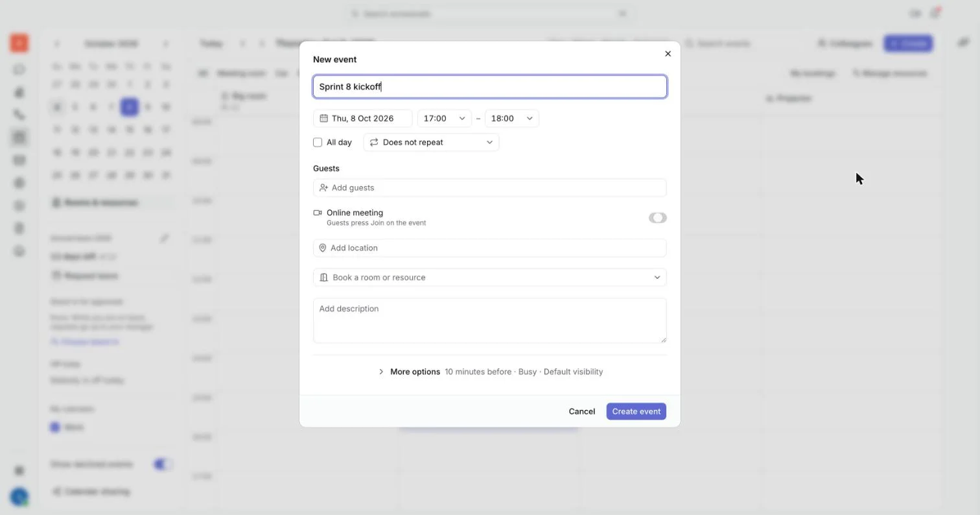Click the pencil edit icon beside Annual leave

[x=165, y=239]
